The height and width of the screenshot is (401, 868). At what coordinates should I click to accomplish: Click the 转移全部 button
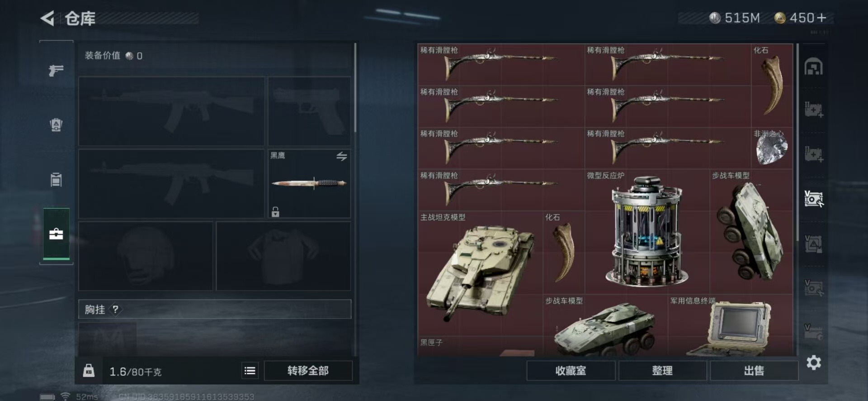(x=308, y=371)
